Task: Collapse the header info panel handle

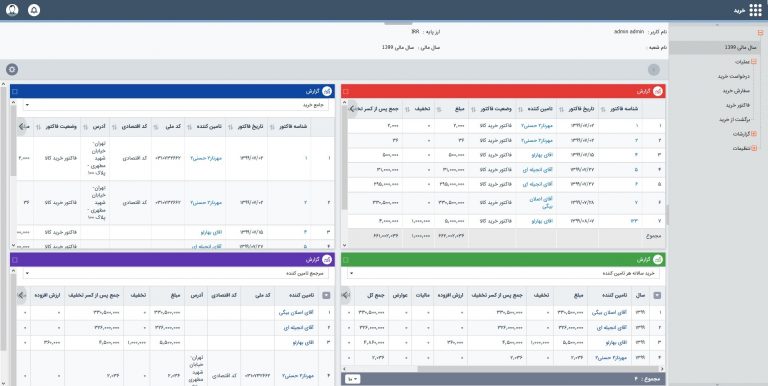Action: [398, 23]
